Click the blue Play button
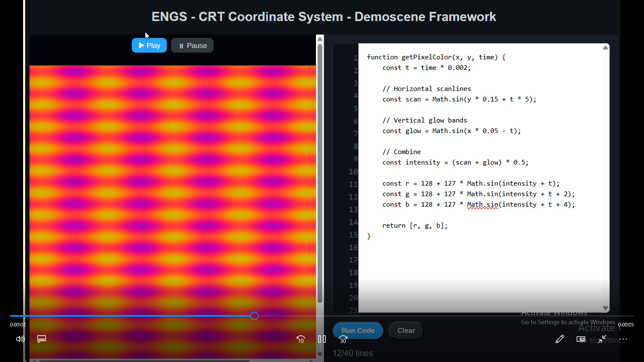The width and height of the screenshot is (644, 362). (x=149, y=45)
